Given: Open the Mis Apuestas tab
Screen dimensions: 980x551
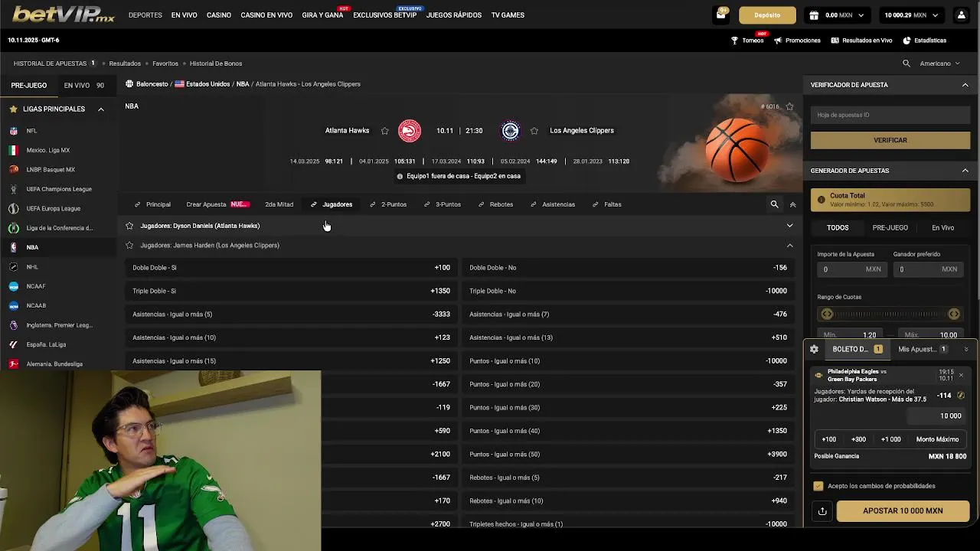Looking at the screenshot, I should pos(923,349).
